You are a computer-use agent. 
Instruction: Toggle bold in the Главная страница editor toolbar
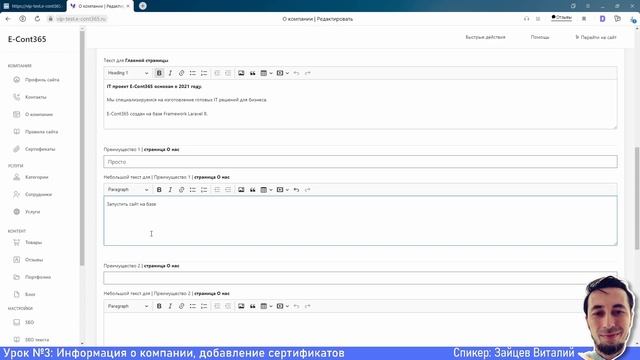tap(159, 73)
